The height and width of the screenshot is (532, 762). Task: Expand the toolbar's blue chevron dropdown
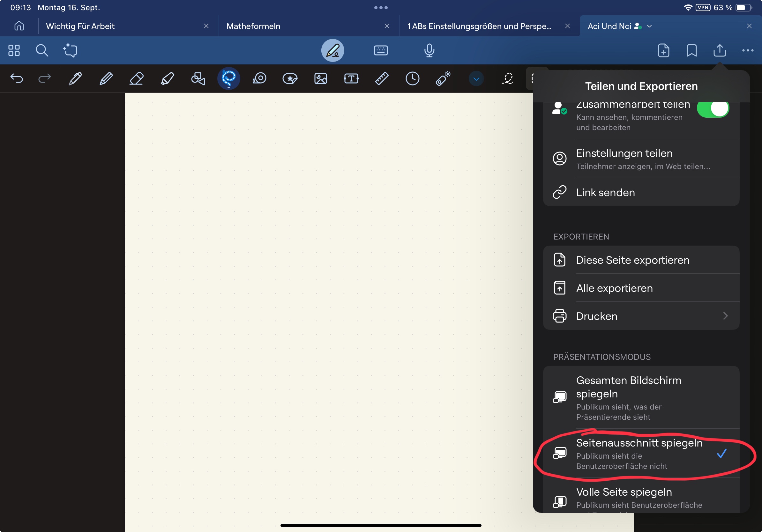coord(476,79)
